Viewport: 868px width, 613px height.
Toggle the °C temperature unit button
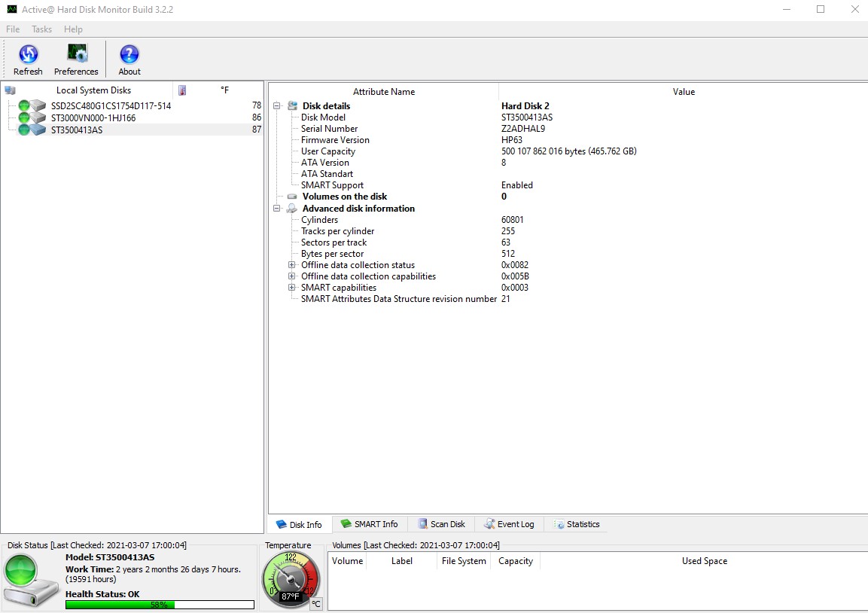tap(316, 603)
